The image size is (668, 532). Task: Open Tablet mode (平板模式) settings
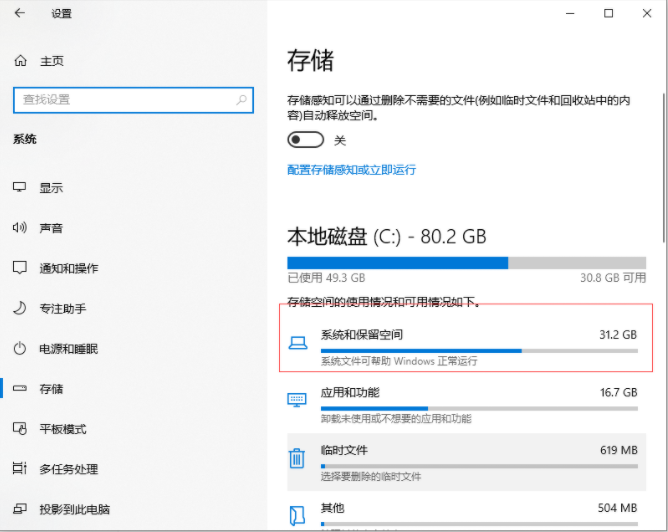(x=62, y=429)
